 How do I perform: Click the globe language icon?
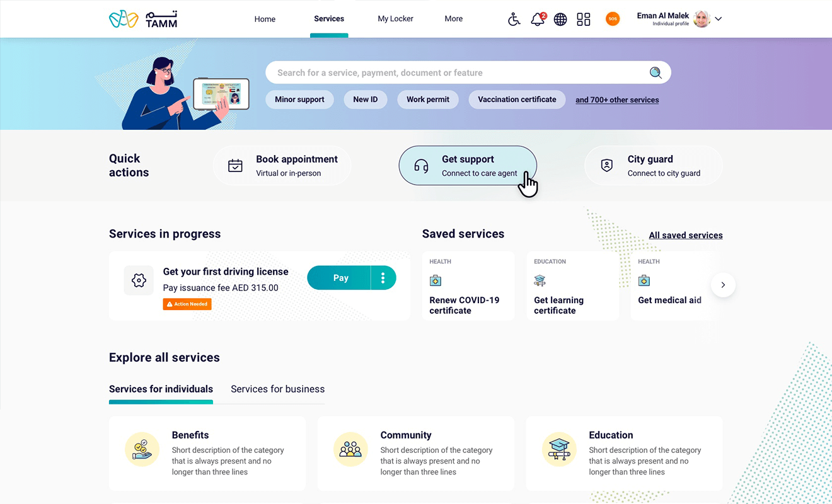tap(560, 20)
